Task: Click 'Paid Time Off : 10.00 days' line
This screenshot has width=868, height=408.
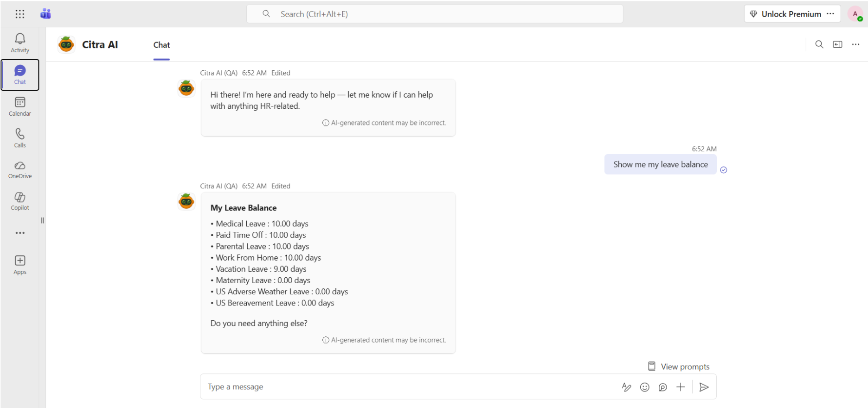Action: point(261,235)
